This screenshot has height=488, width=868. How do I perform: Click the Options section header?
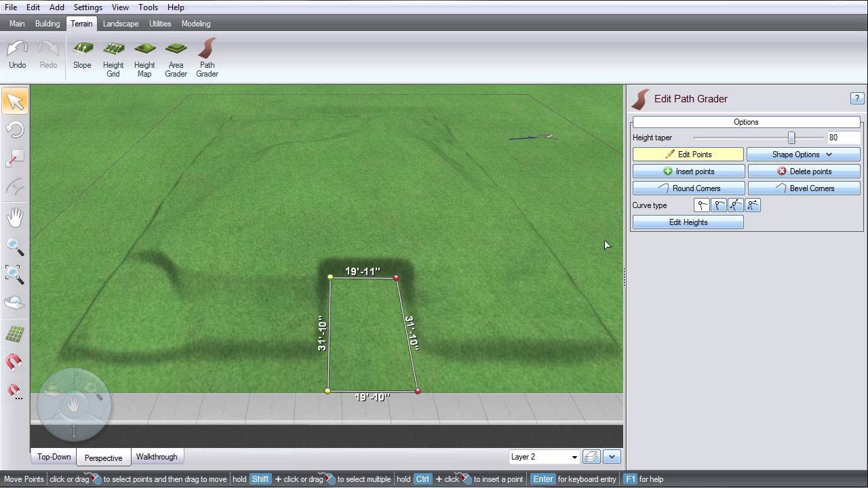[x=746, y=122]
